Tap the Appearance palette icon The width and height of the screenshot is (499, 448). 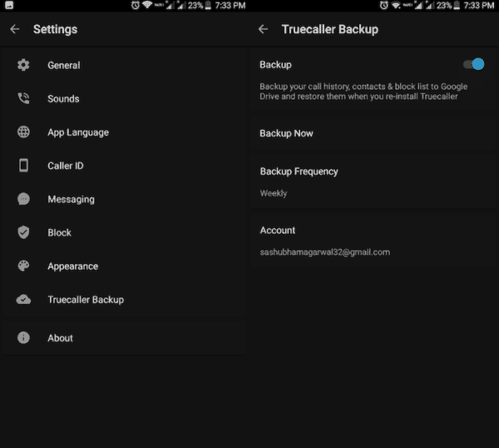pyautogui.click(x=23, y=266)
